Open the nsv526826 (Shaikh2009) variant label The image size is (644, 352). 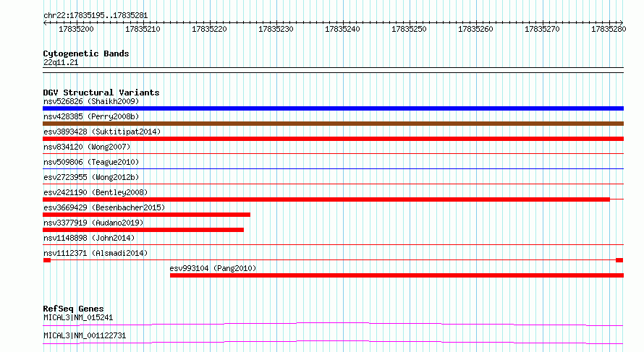tap(91, 101)
